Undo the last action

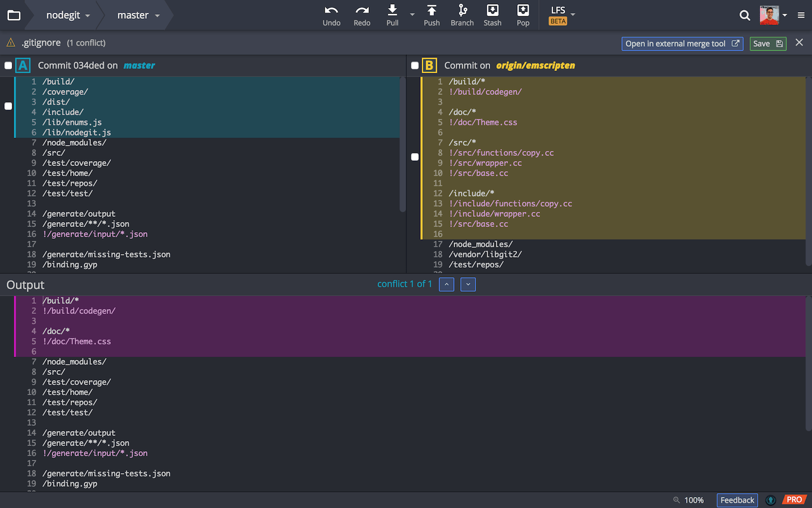pos(331,15)
